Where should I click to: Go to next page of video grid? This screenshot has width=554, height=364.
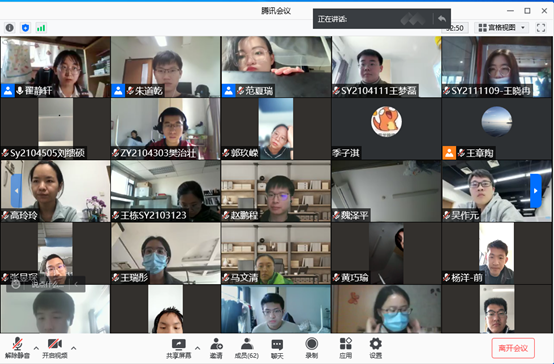(x=536, y=191)
